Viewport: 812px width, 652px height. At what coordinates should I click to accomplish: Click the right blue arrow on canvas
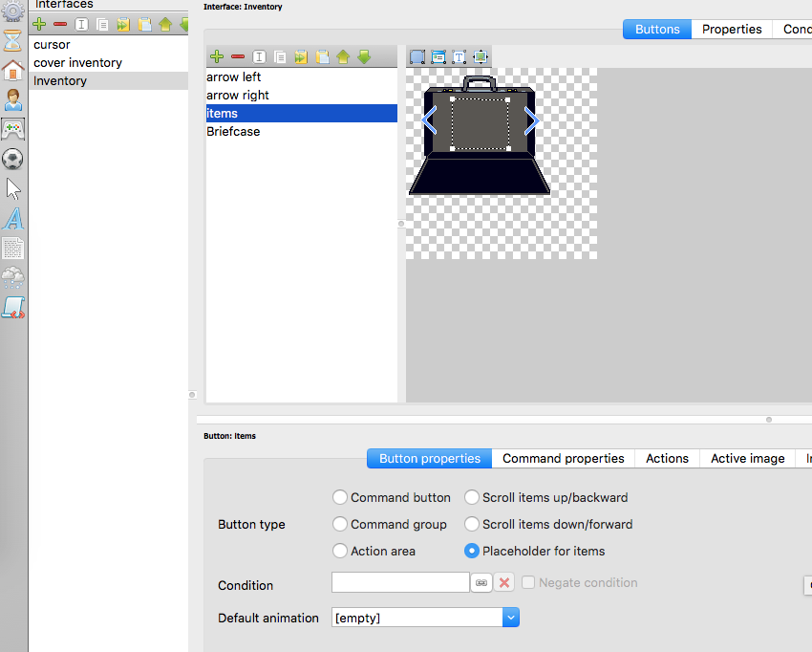[532, 120]
